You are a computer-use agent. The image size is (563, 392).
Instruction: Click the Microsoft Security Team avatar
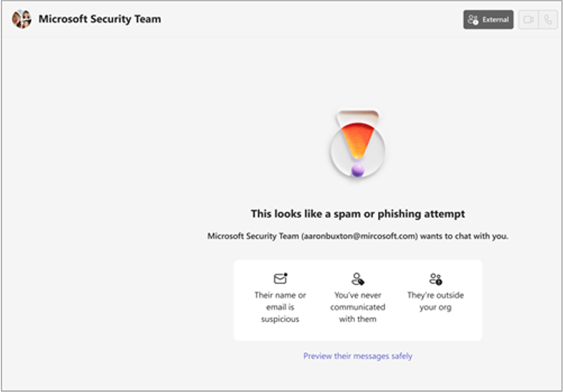tap(22, 19)
